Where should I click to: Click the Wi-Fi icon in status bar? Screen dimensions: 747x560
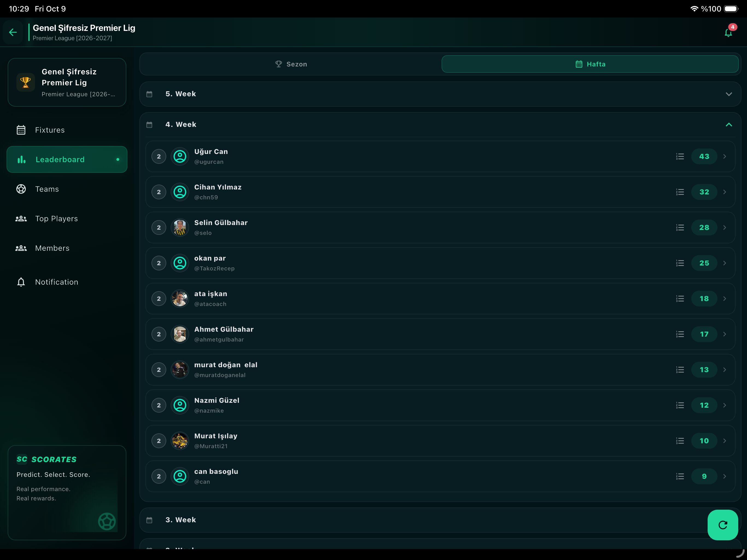point(694,9)
